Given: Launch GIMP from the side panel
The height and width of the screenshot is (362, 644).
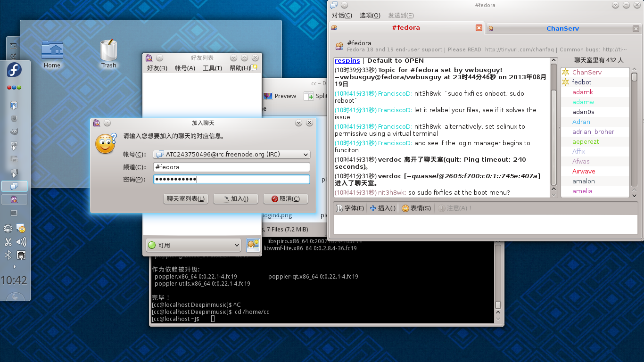Looking at the screenshot, I should (14, 132).
